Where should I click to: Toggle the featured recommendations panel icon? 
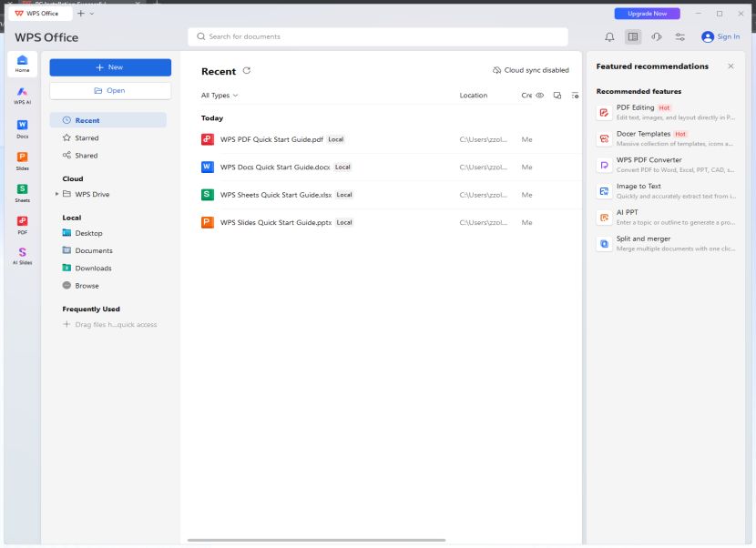click(633, 37)
